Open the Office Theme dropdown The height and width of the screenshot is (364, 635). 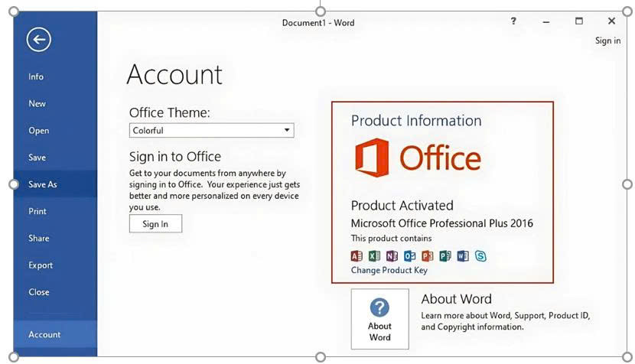(211, 130)
